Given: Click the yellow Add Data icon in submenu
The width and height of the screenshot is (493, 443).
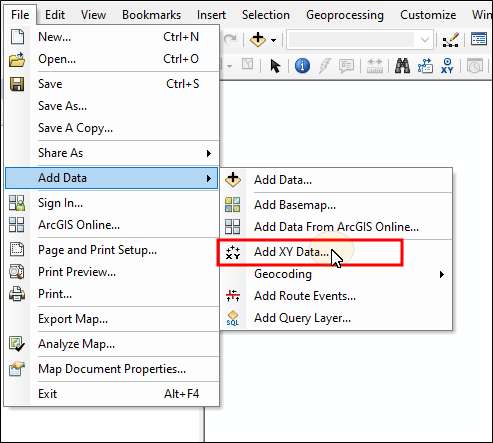Looking at the screenshot, I should (x=233, y=180).
